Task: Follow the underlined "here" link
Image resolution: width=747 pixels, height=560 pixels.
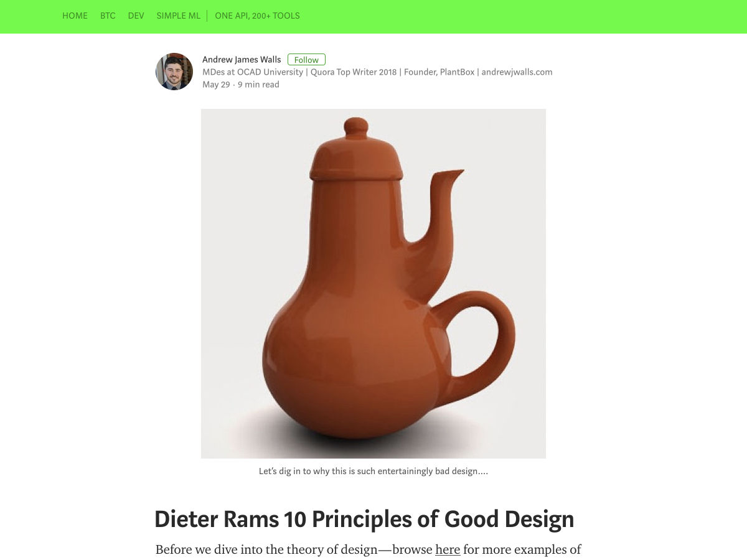Action: coord(448,549)
